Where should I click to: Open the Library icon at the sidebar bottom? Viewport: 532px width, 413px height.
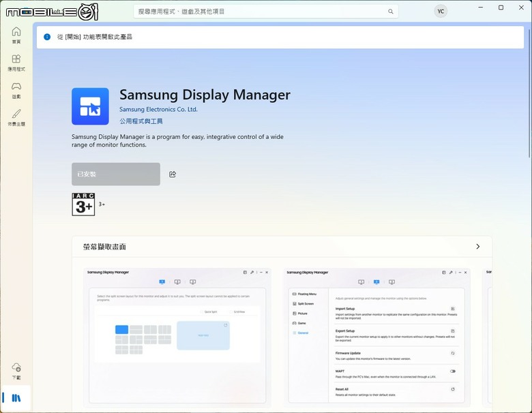16,398
